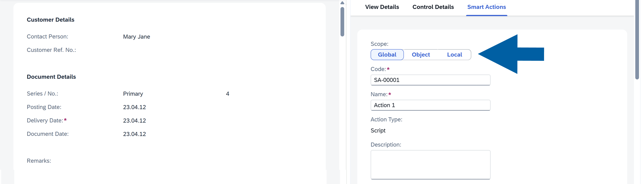Open the Control Details tab

433,7
